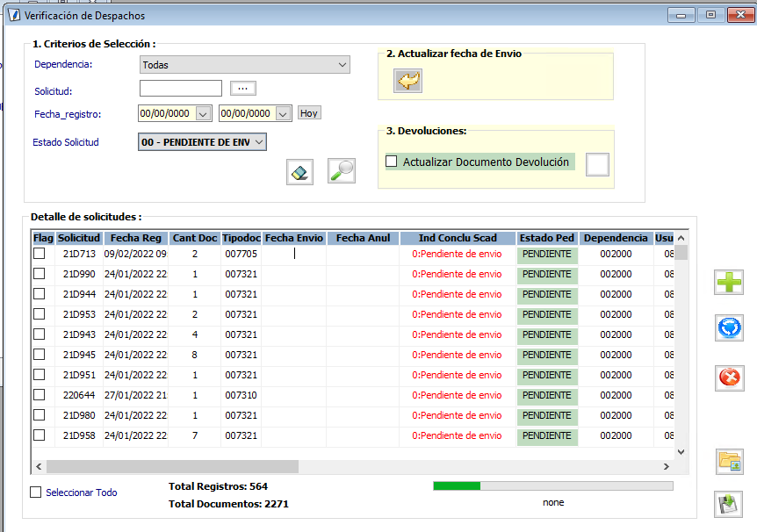Screen dimensions: 757x532
Task: Check Actualizar Documento Devolución checkbox
Action: [x=392, y=162]
